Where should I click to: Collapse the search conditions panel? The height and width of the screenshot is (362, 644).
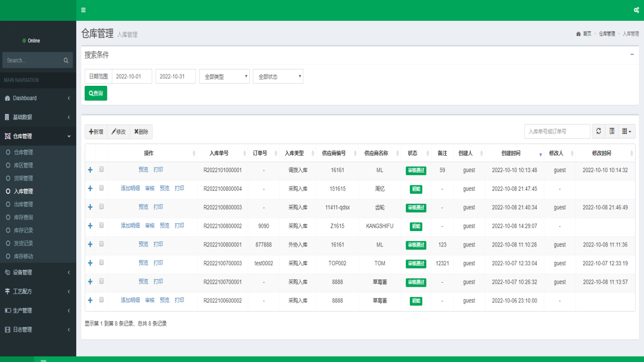632,55
